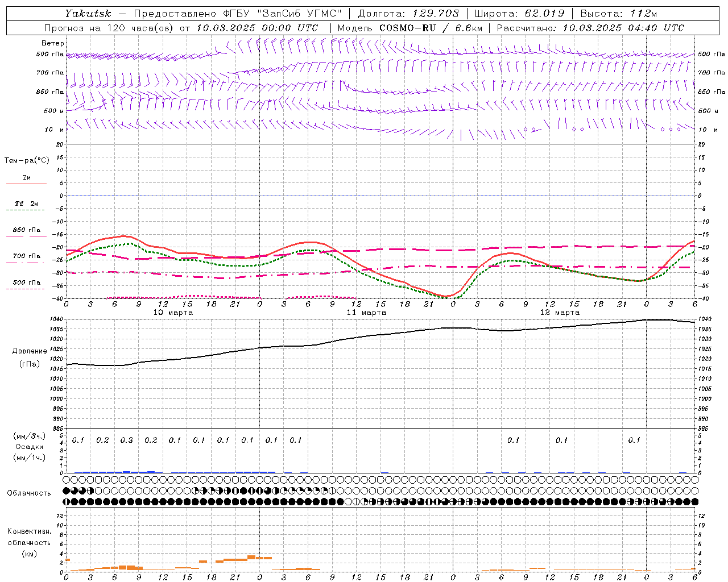Image resolution: width=728 pixels, height=582 pixels.
Task: Select the "10 марта" date label
Action: [x=173, y=313]
